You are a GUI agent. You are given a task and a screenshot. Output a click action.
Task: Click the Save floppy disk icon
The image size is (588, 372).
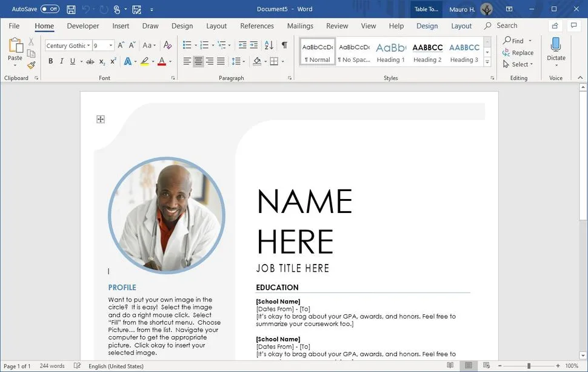coord(71,9)
